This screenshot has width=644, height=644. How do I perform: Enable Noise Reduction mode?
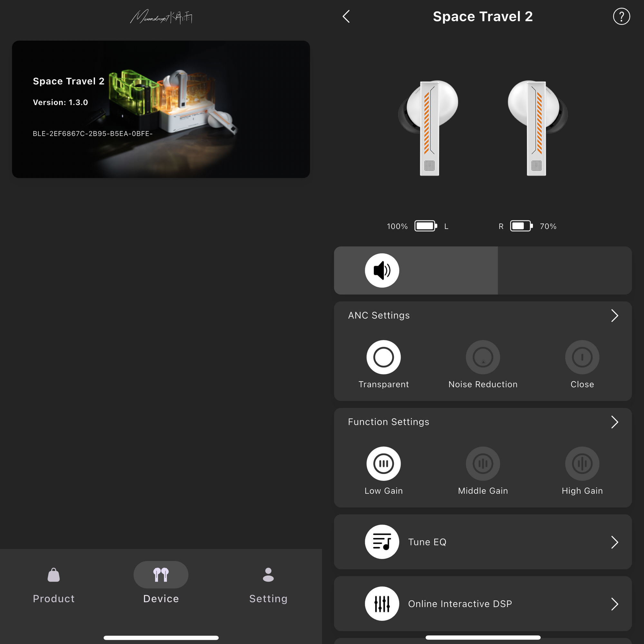483,357
